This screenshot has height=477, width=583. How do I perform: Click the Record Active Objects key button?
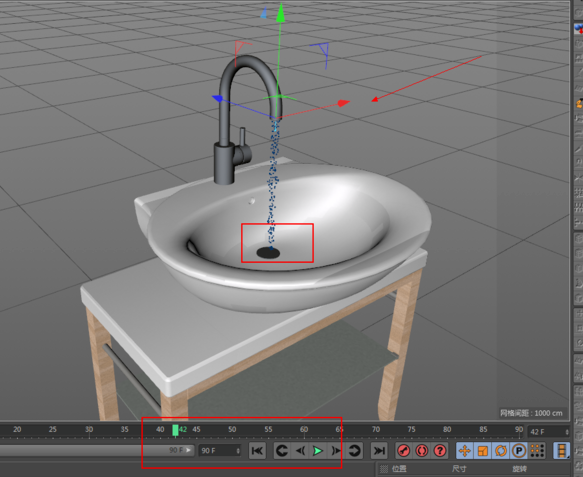(x=404, y=451)
